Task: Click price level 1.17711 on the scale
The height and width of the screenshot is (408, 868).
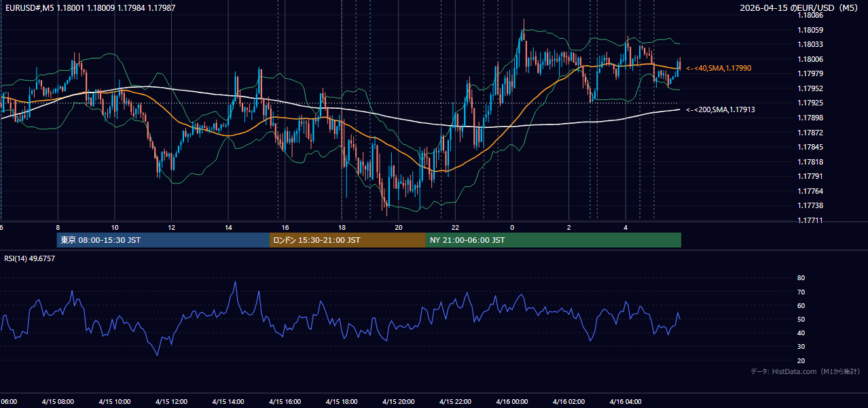Action: click(x=810, y=220)
